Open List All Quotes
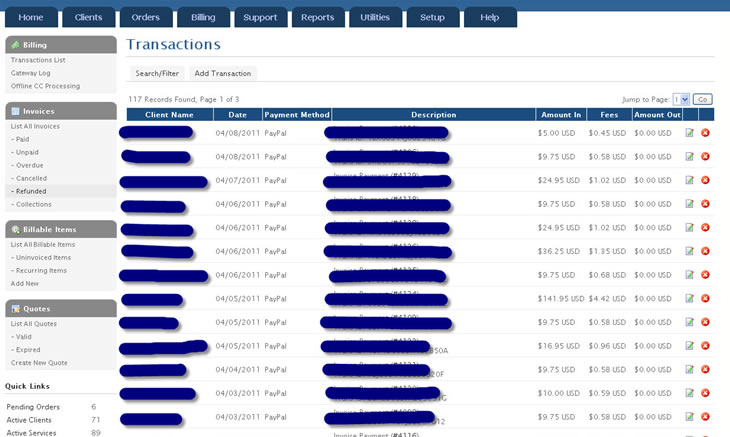This screenshot has width=730, height=437. click(34, 323)
